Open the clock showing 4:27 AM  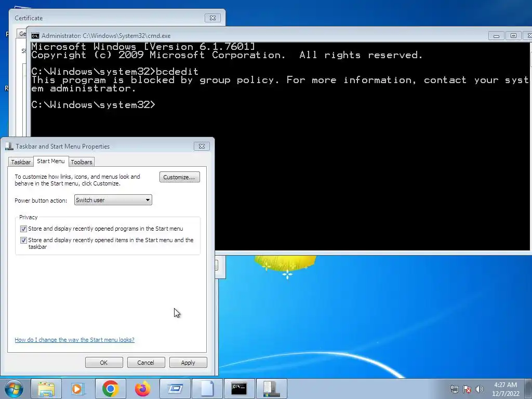coord(506,385)
